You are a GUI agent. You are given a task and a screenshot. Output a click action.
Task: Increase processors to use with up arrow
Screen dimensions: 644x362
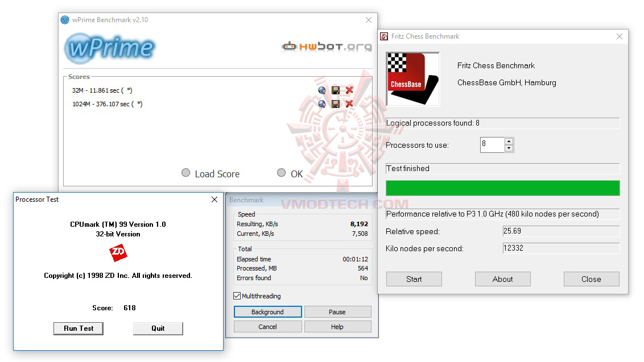click(x=509, y=141)
